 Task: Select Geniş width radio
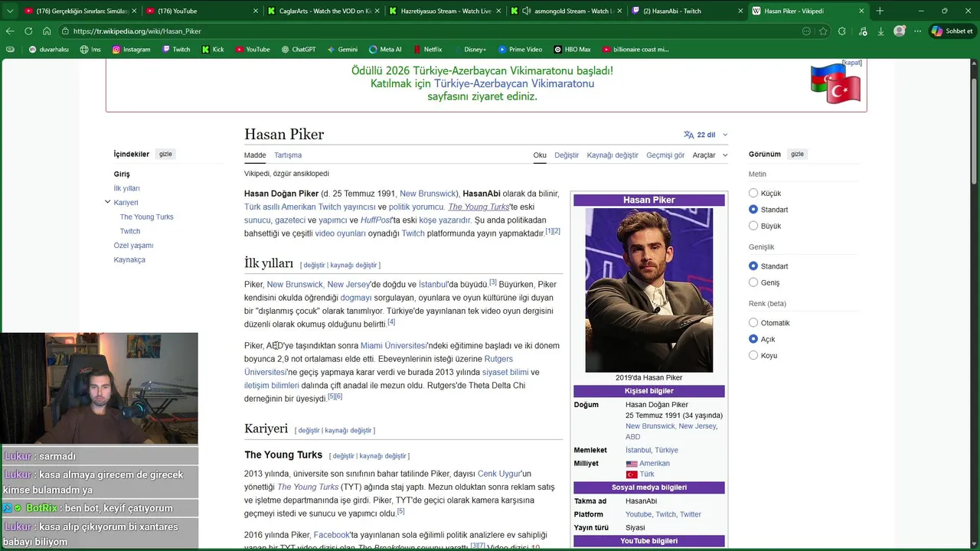tap(753, 282)
